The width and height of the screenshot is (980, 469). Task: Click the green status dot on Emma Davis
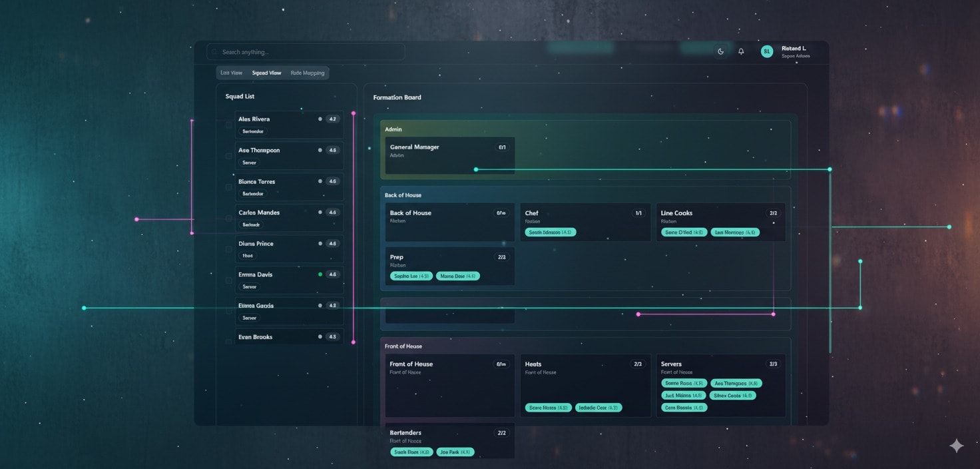320,274
